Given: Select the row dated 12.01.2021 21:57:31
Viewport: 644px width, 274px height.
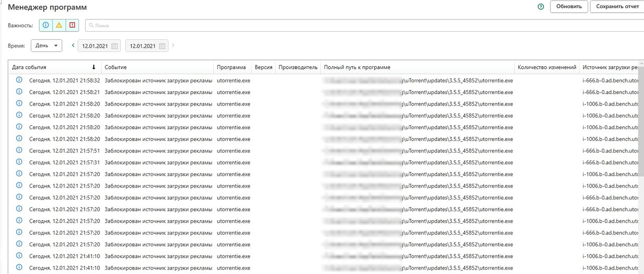Looking at the screenshot, I should coord(324,162).
